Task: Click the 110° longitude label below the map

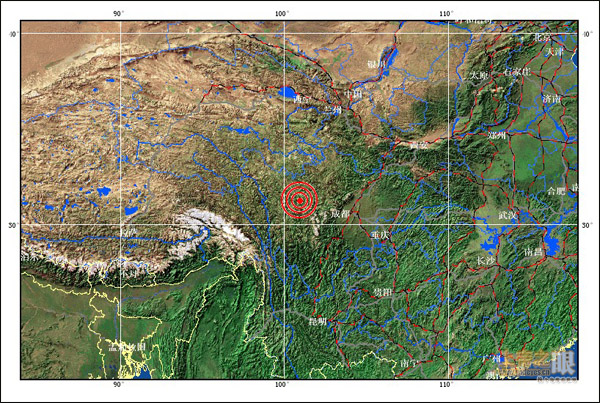Action: 445,384
